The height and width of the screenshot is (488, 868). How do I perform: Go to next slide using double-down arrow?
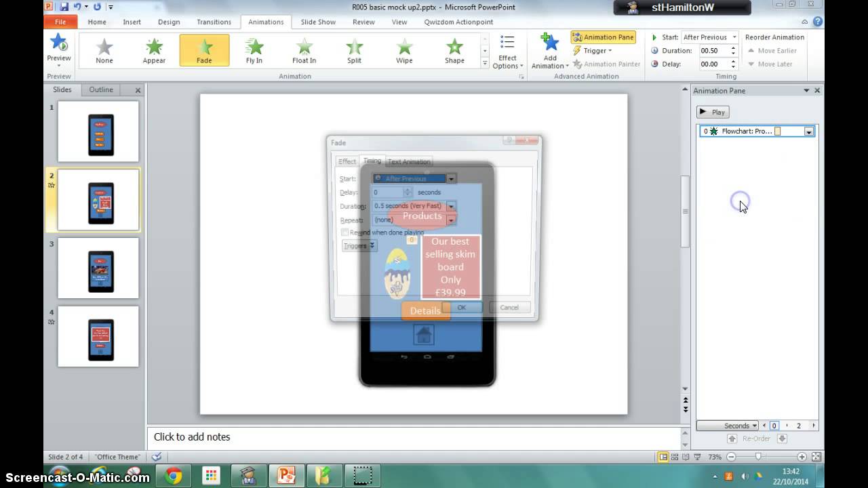(686, 409)
